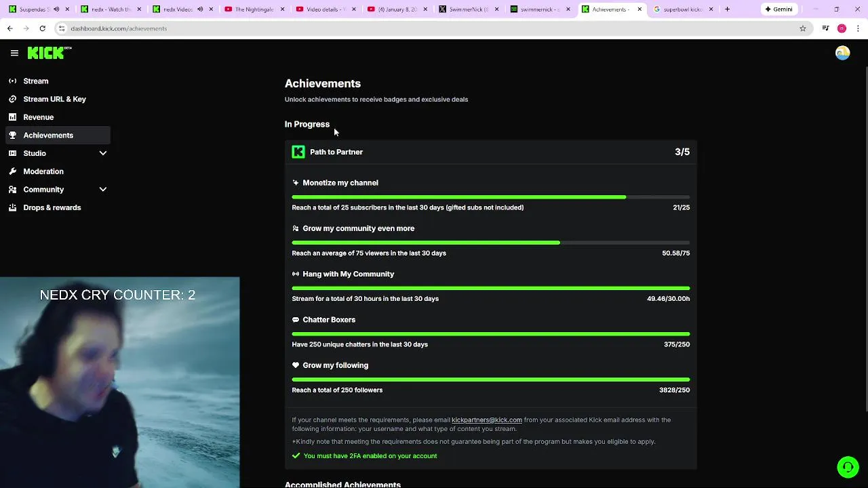This screenshot has height=488, width=868.
Task: Switch to The Nightingale YouTube tab
Action: coord(254,9)
